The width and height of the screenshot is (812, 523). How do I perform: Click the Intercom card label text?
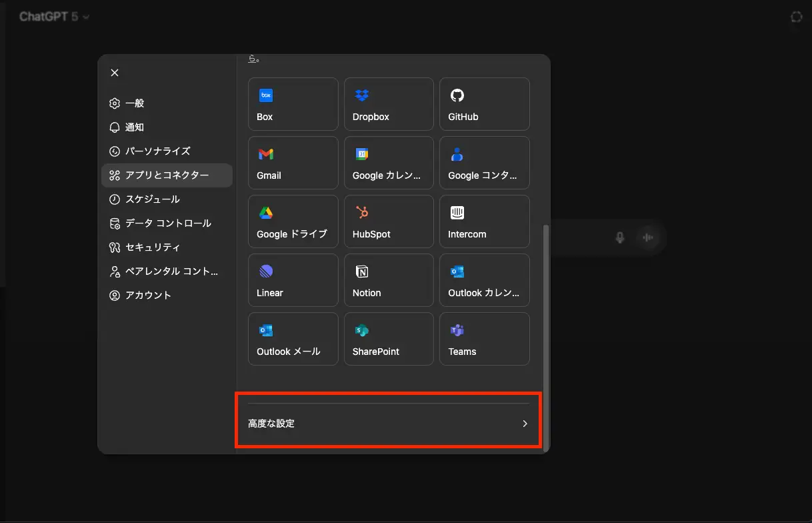[467, 234]
